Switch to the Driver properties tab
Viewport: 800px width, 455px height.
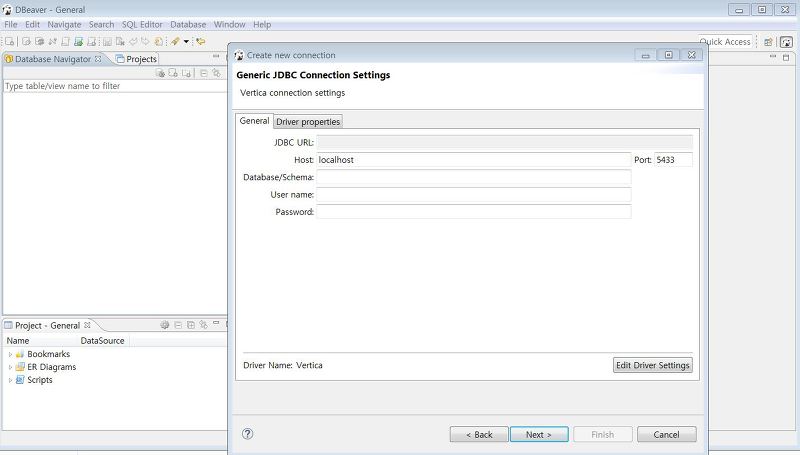(308, 121)
